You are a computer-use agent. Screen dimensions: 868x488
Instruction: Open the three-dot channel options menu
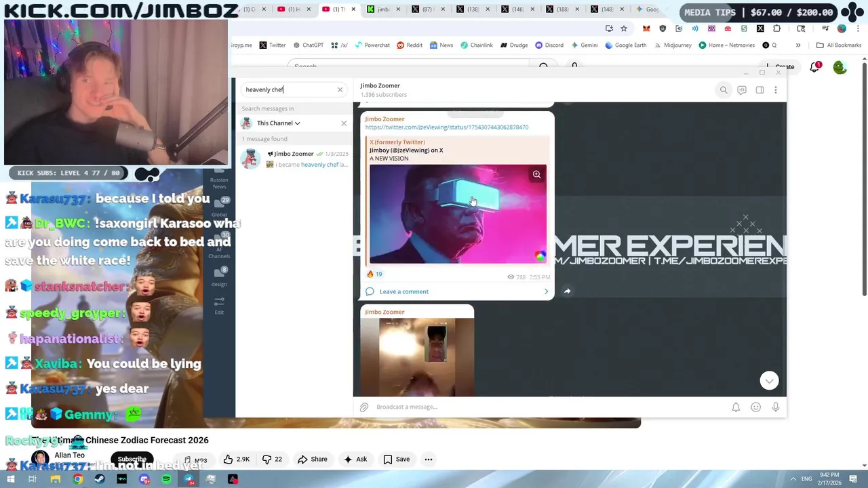[x=776, y=90]
